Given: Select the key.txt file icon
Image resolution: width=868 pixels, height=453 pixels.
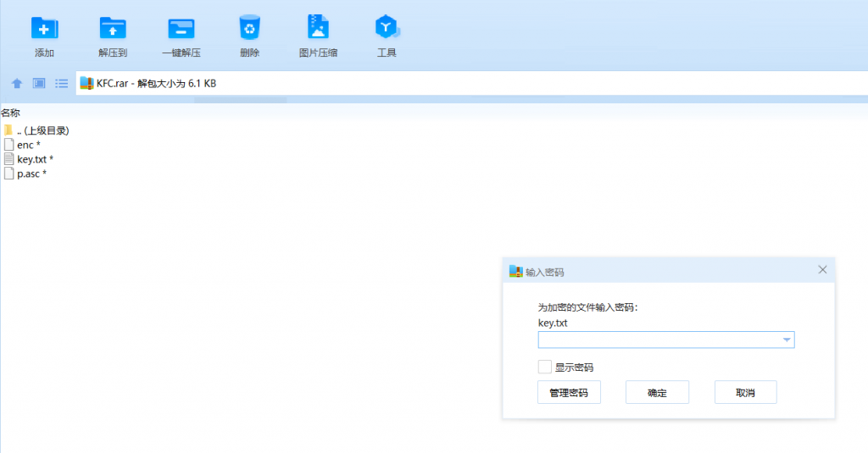Looking at the screenshot, I should click(x=8, y=159).
